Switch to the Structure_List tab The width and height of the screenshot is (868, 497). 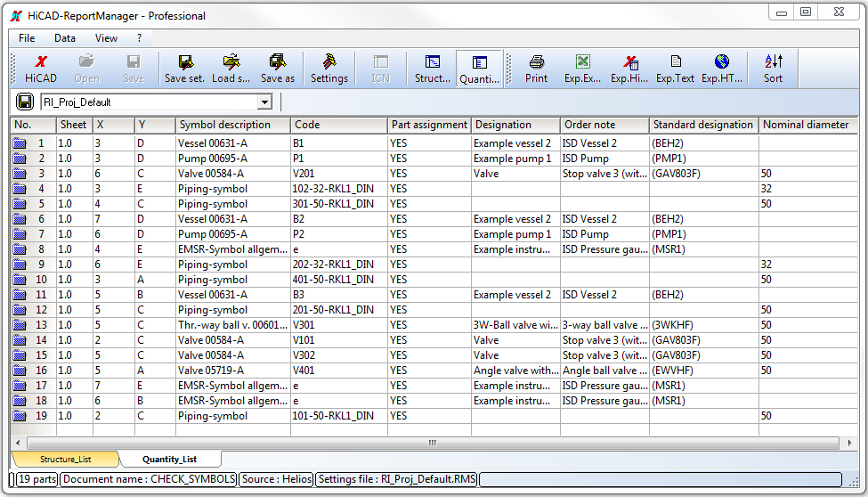tap(65, 460)
